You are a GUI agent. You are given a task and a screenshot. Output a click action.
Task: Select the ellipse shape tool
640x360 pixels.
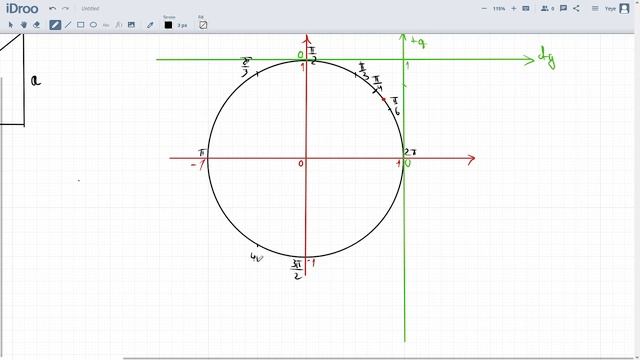[x=93, y=25]
